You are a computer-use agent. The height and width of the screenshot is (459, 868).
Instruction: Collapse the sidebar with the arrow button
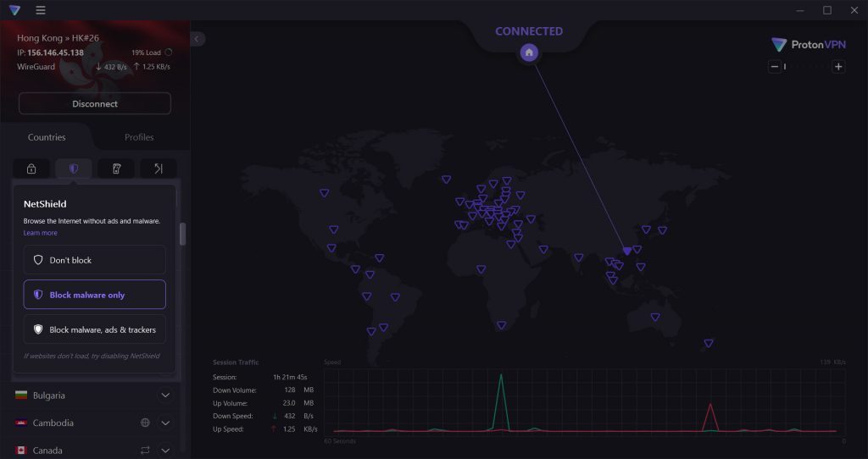coord(197,39)
